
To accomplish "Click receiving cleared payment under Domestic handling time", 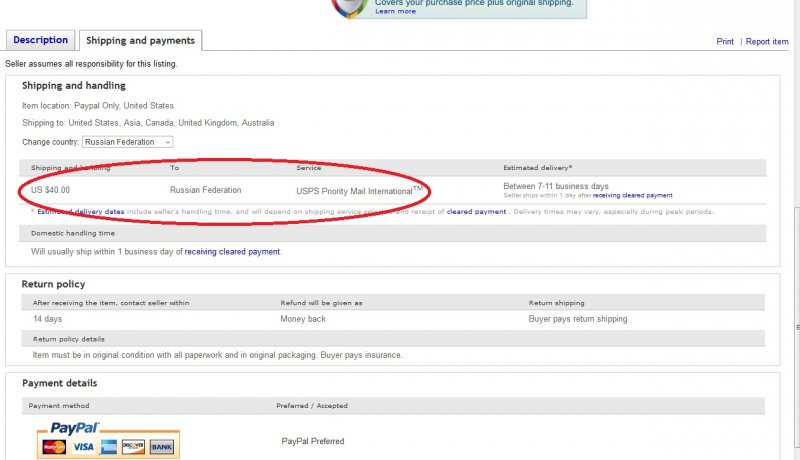I will tap(232, 252).
